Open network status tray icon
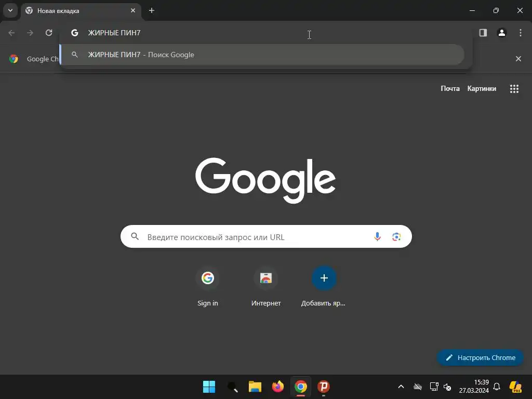Image resolution: width=532 pixels, height=399 pixels. [x=434, y=387]
